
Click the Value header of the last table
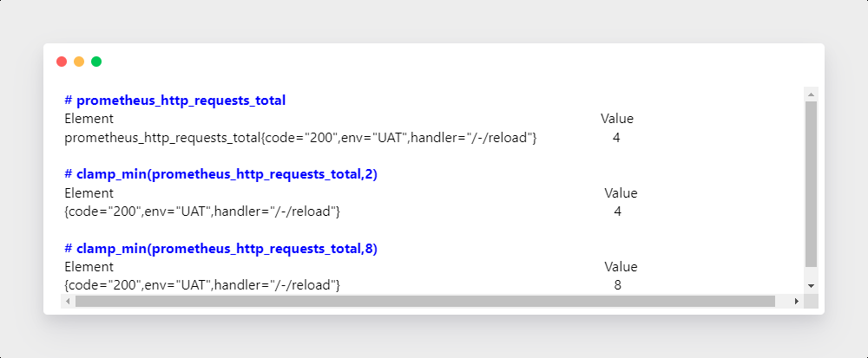(621, 267)
